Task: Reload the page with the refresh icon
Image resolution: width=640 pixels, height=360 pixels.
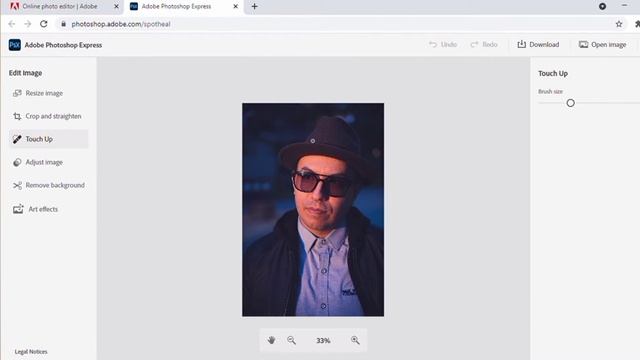Action: click(44, 24)
